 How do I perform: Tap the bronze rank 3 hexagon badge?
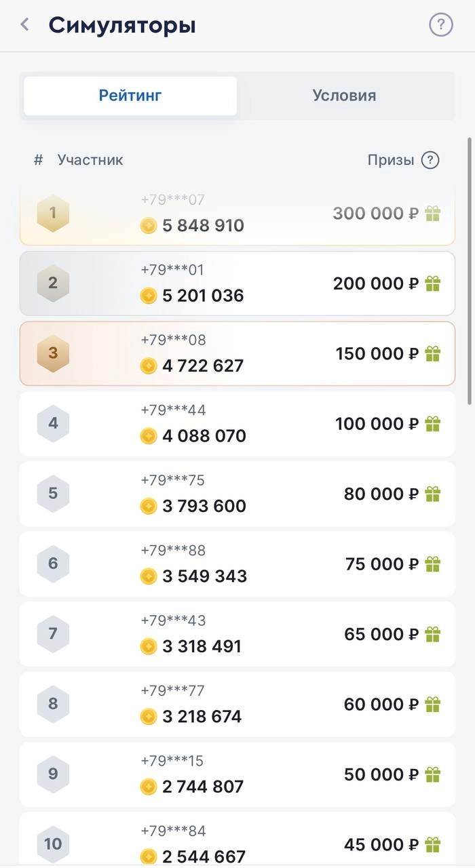[53, 353]
